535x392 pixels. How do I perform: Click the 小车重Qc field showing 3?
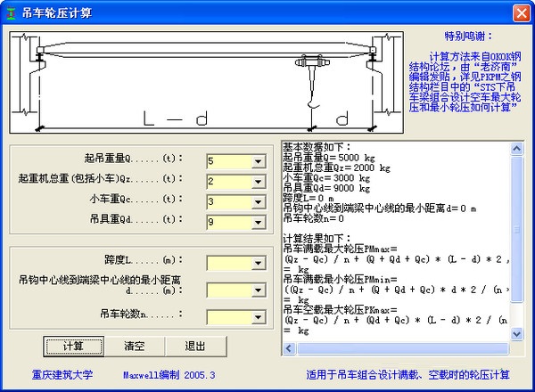click(x=229, y=202)
